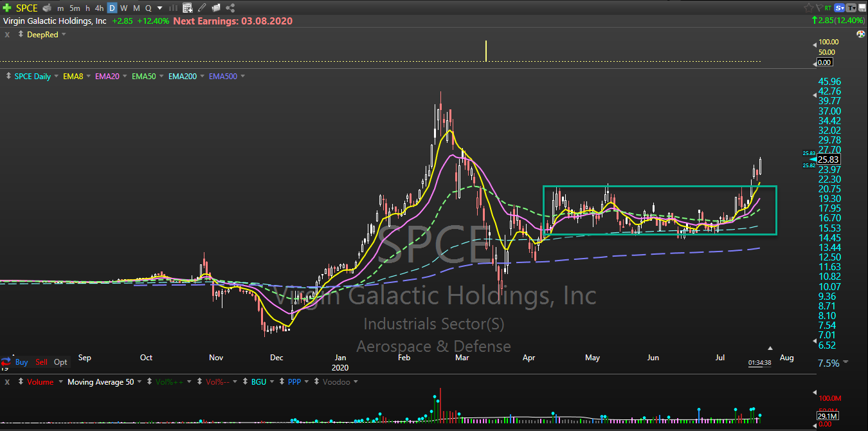Image resolution: width=868 pixels, height=431 pixels.
Task: Switch to Weekly (W) timeframe
Action: pos(124,8)
